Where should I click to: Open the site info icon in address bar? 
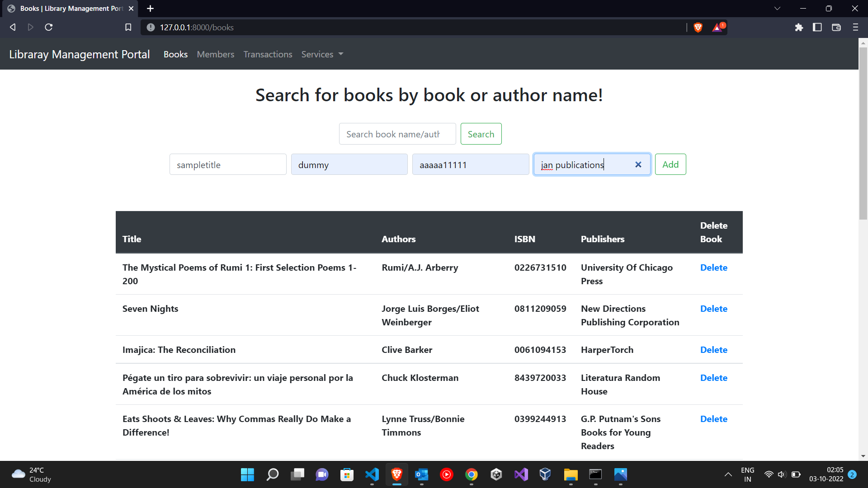point(150,27)
